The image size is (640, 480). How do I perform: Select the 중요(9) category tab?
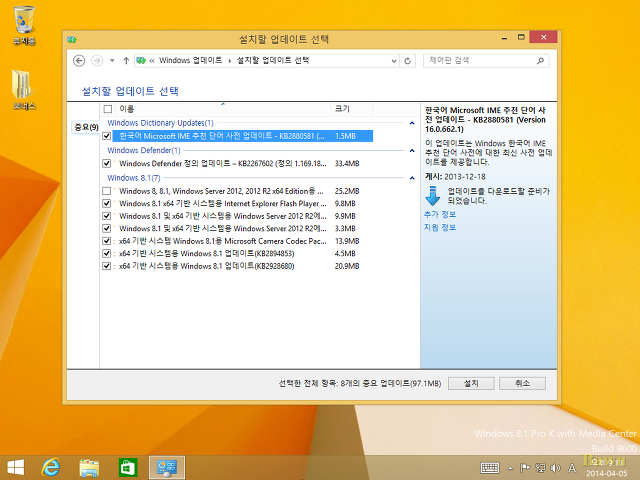click(86, 127)
